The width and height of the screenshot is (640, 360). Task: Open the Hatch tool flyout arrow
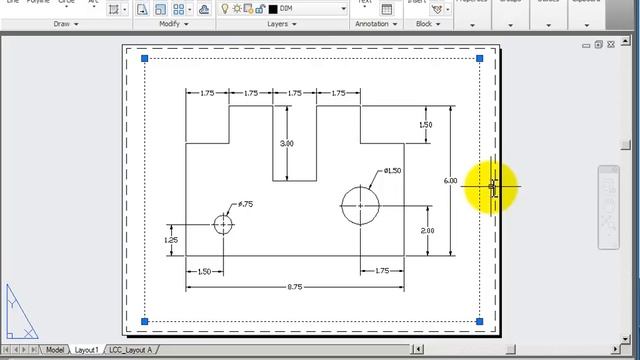pos(125,9)
